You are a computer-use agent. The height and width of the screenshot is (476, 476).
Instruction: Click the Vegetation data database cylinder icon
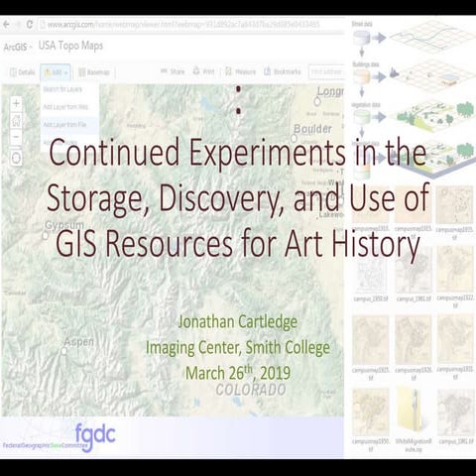[x=361, y=116]
